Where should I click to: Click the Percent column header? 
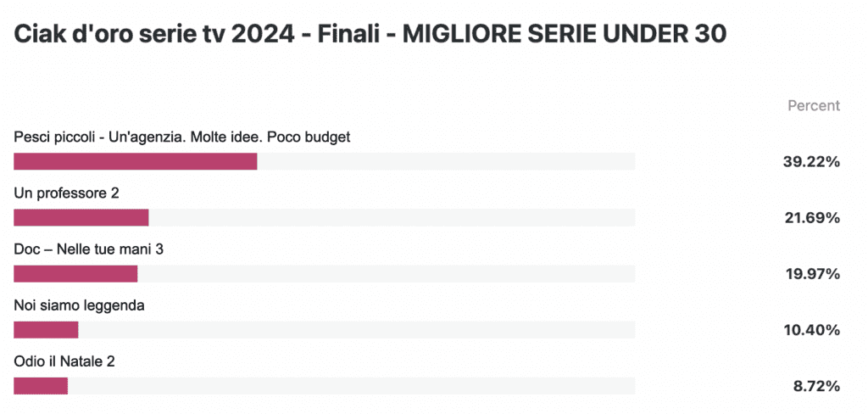(x=814, y=105)
